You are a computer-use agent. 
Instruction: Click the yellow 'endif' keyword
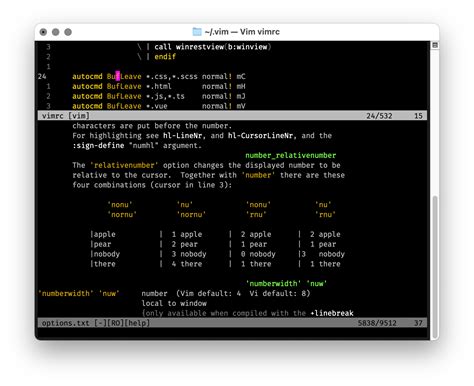[x=165, y=57]
